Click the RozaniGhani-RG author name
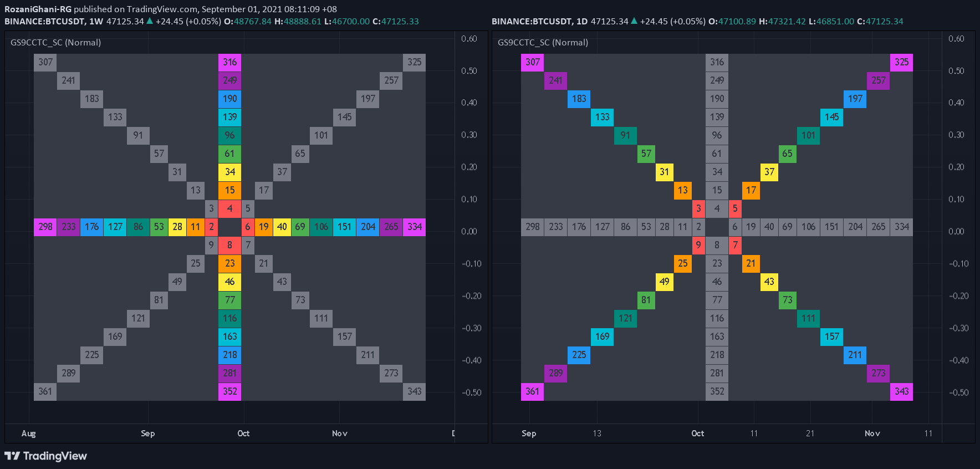 (x=38, y=9)
